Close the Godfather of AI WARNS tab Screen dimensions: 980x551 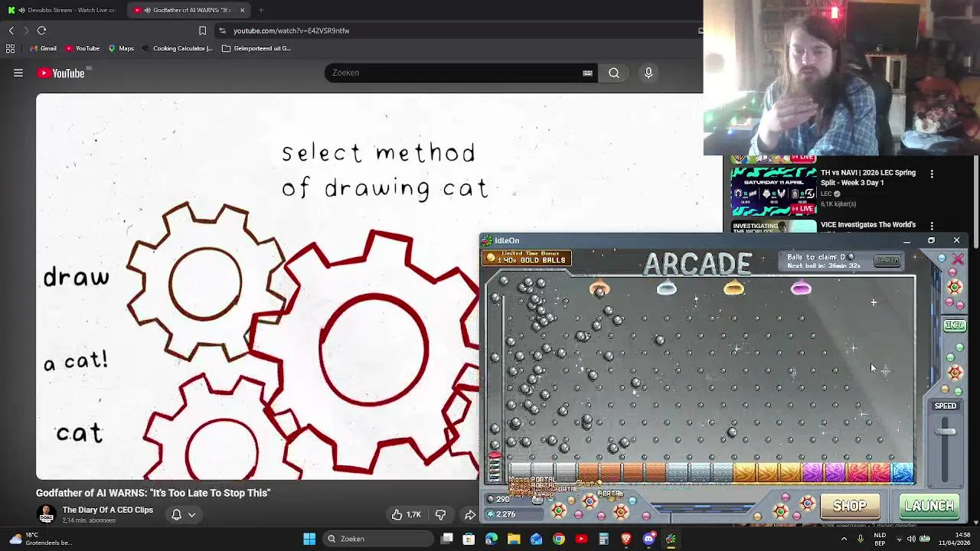pos(242,10)
